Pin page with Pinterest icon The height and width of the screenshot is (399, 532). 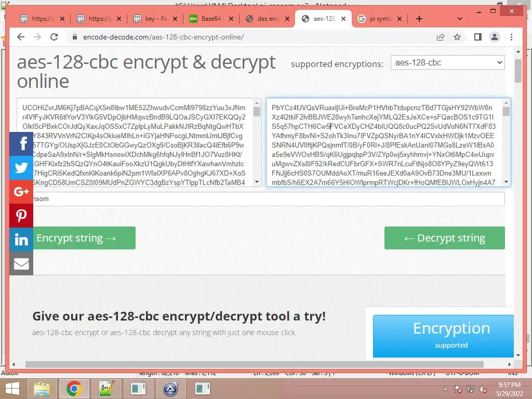21,216
